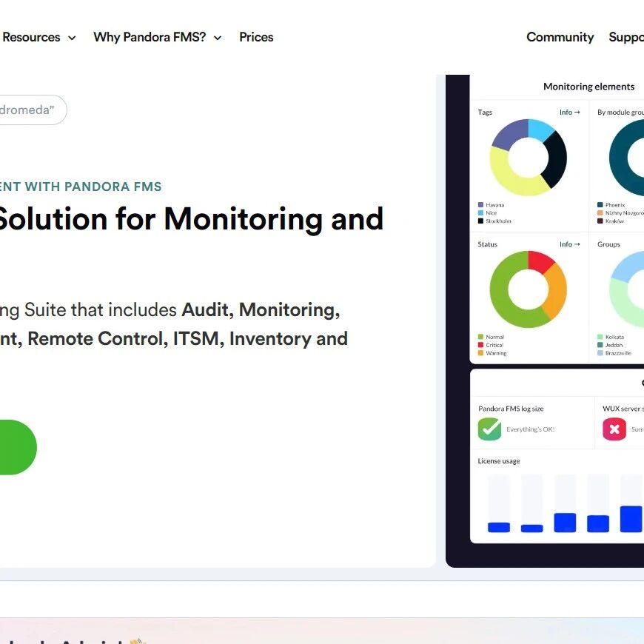The image size is (644, 644).
Task: Click the Kolkata legend color square
Action: pyautogui.click(x=600, y=337)
